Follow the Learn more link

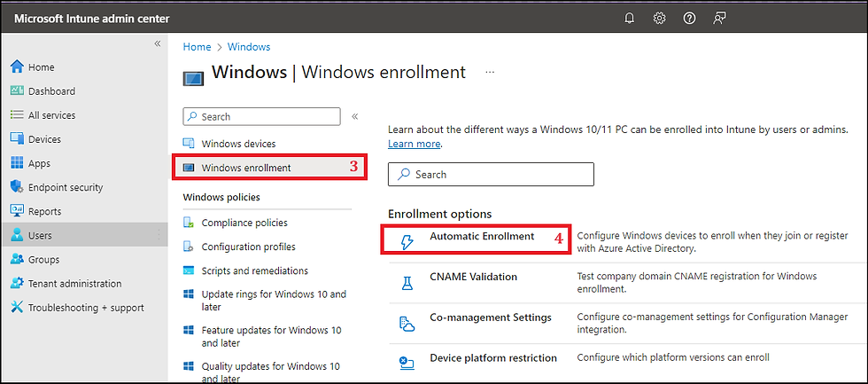point(415,144)
